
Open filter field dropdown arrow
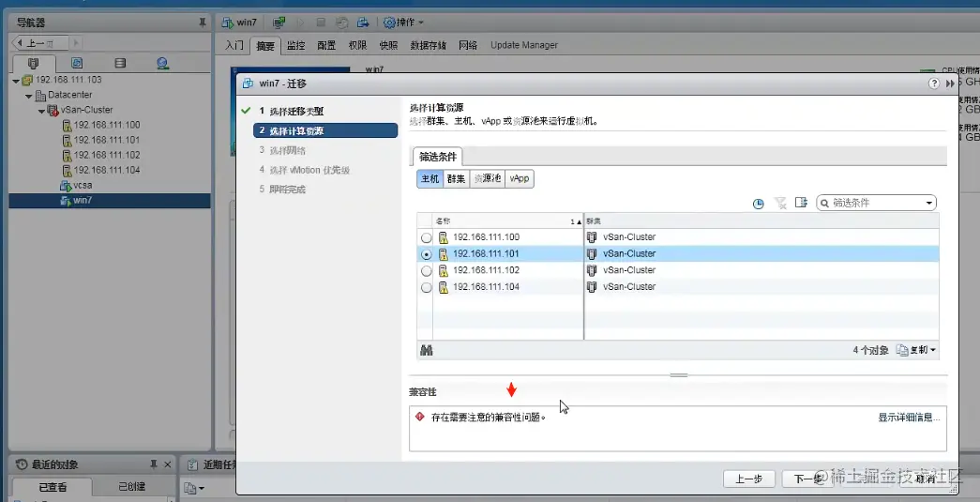[929, 203]
